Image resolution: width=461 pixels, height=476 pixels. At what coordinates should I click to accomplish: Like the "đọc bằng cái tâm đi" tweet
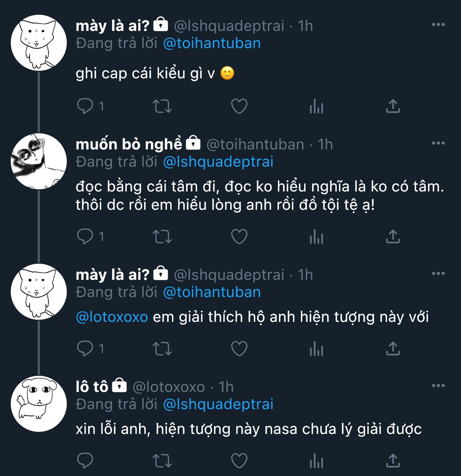click(x=239, y=237)
